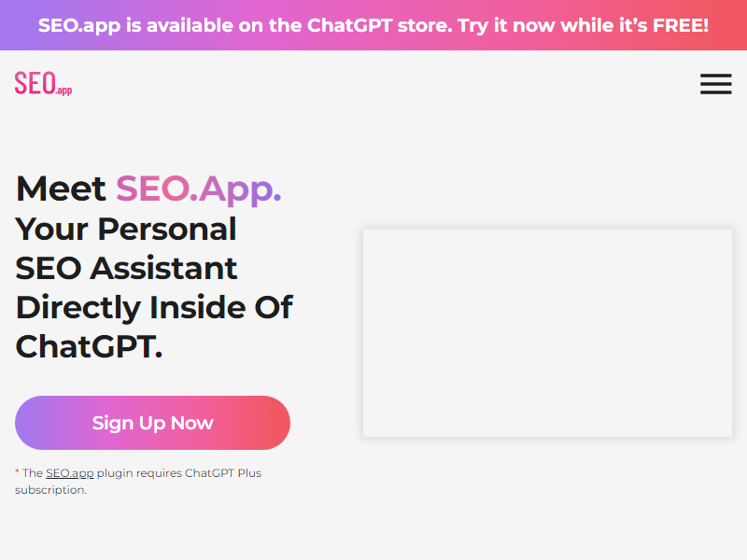Click the red asterisk before the footnote
The width and height of the screenshot is (747, 560).
click(17, 472)
